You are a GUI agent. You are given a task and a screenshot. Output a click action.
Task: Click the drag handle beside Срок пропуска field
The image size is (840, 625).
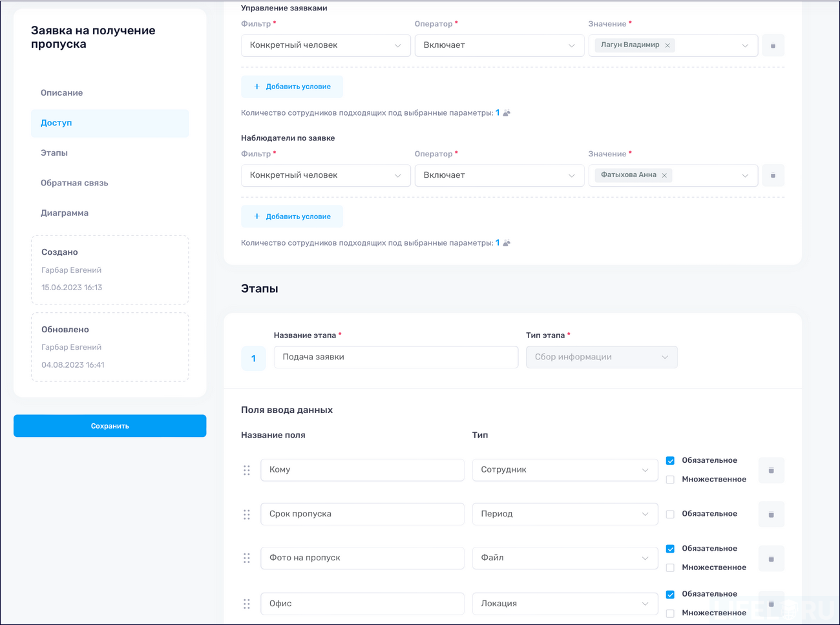[x=246, y=514]
